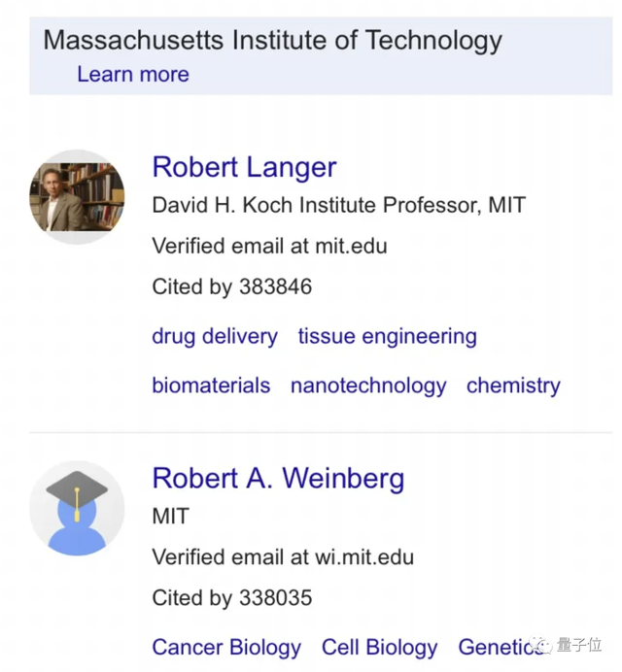The image size is (622, 672).
Task: Click Verified email at mit.edu text
Action: (269, 246)
